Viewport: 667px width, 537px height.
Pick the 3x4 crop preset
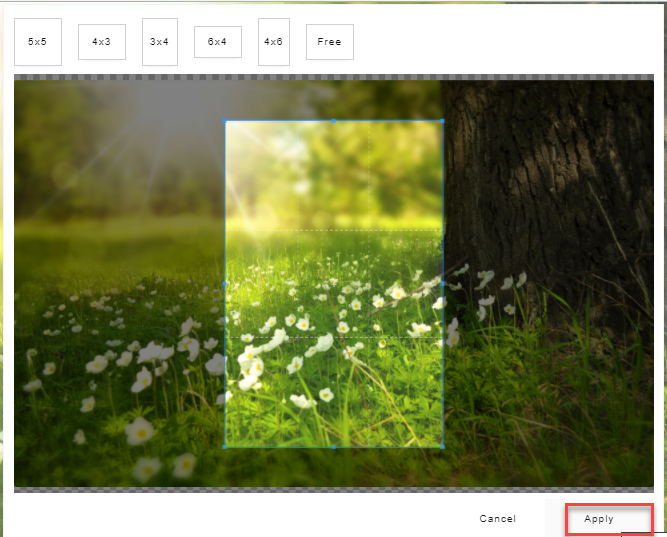pos(160,42)
